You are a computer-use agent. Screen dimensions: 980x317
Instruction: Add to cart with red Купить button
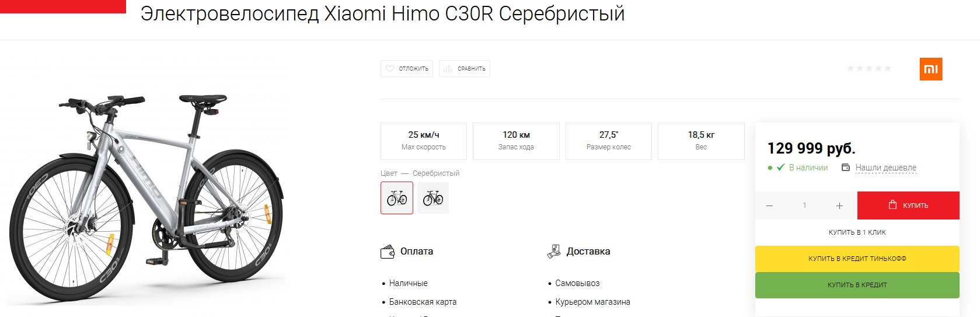point(908,205)
